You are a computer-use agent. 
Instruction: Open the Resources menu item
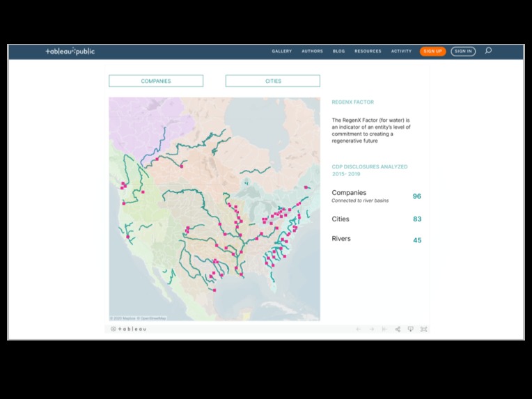368,52
